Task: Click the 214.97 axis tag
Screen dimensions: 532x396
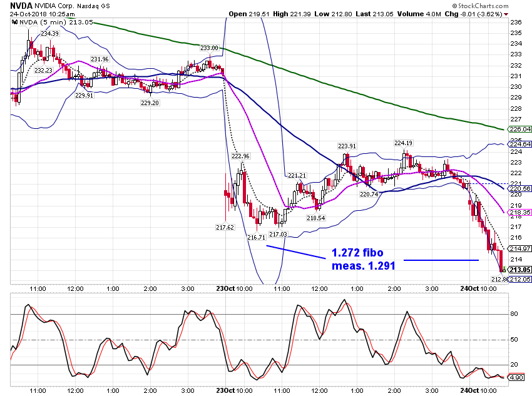Action: (519, 249)
